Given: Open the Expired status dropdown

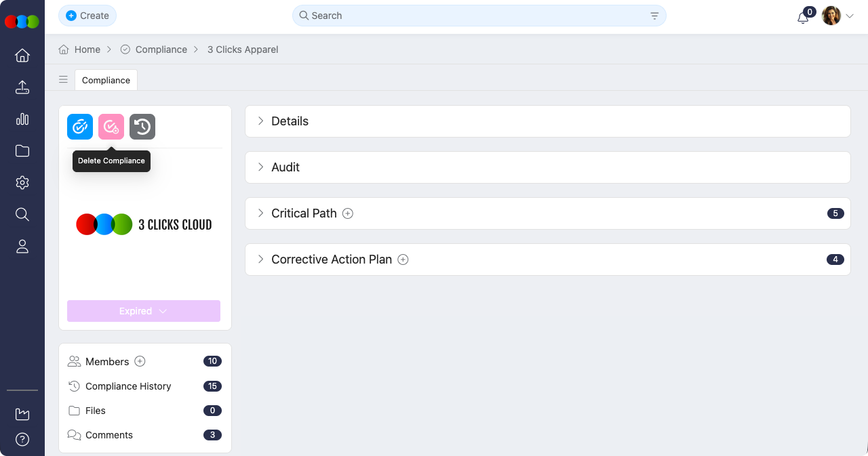Looking at the screenshot, I should [x=144, y=311].
